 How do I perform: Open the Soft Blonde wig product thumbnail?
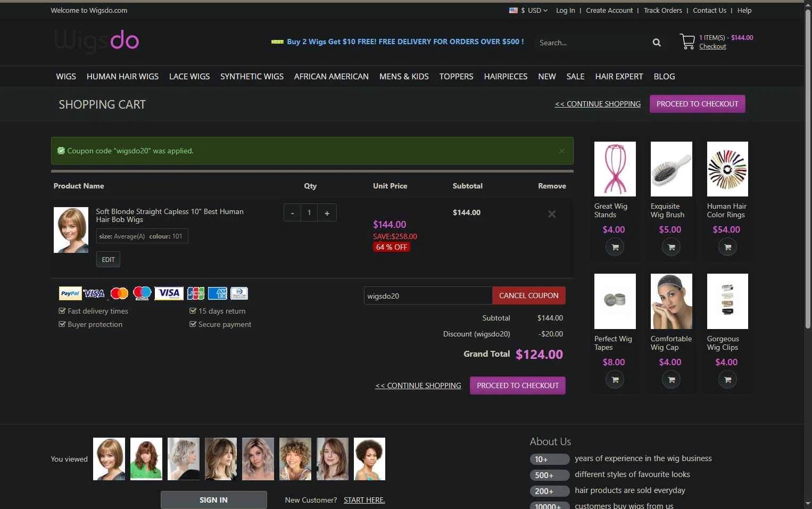(x=71, y=230)
